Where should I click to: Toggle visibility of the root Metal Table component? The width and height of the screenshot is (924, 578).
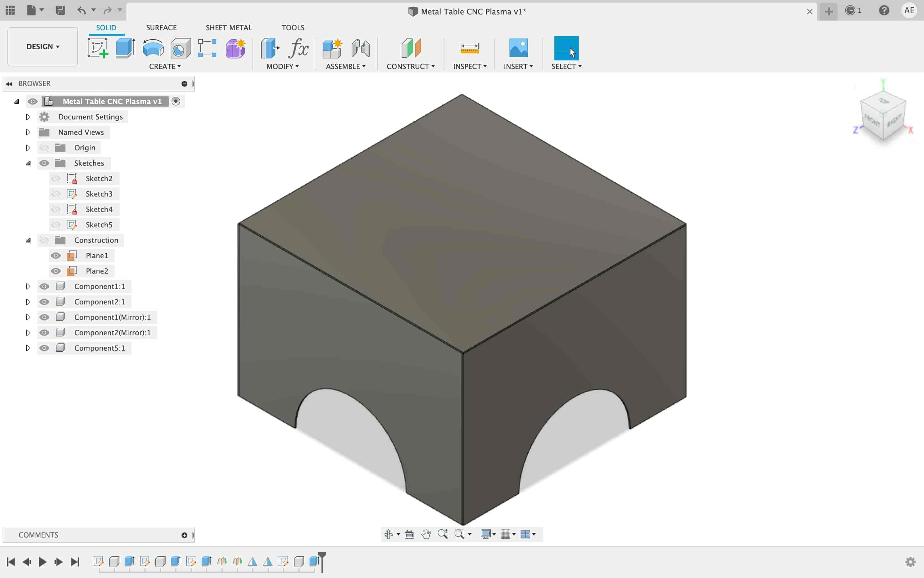(32, 101)
